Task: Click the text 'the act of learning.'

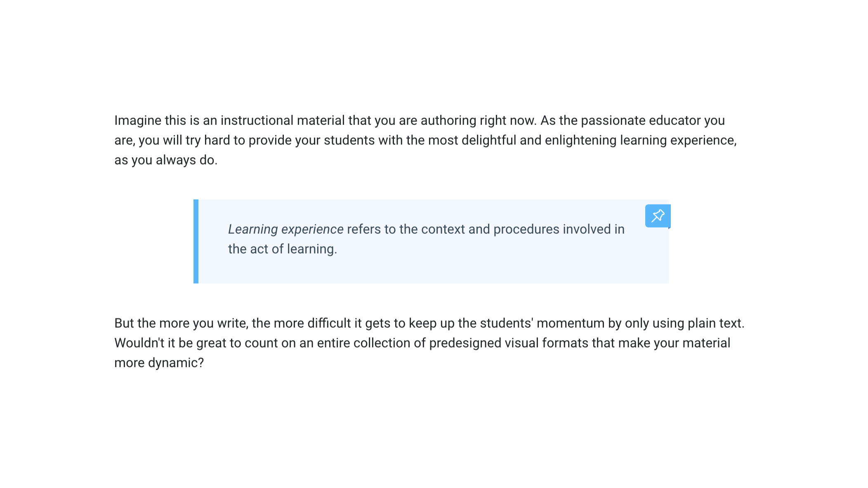Action: (x=283, y=249)
